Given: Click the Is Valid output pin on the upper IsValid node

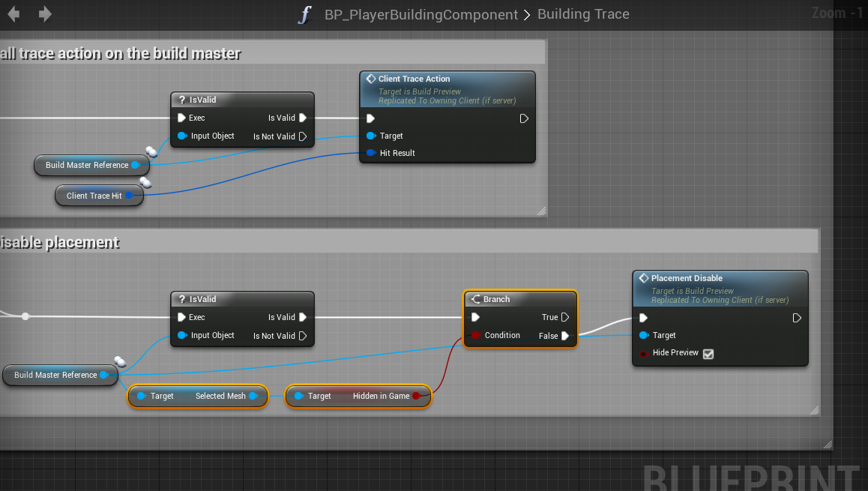Looking at the screenshot, I should click(x=303, y=118).
